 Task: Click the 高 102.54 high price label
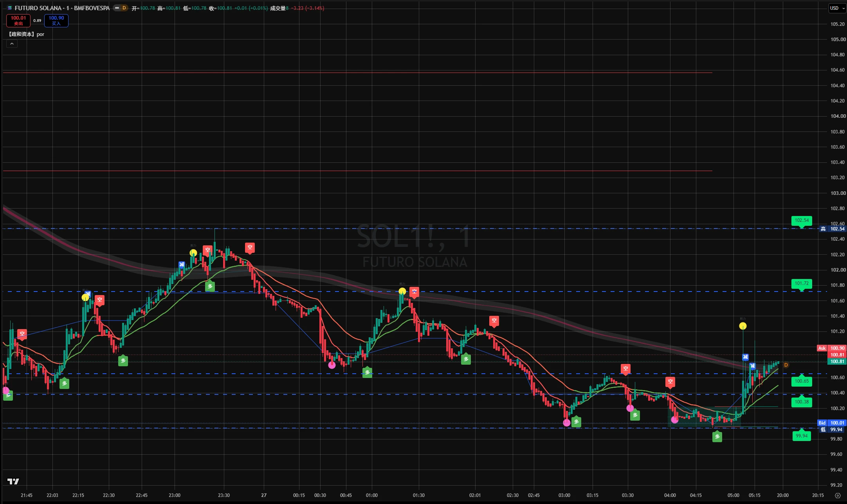[x=833, y=229]
